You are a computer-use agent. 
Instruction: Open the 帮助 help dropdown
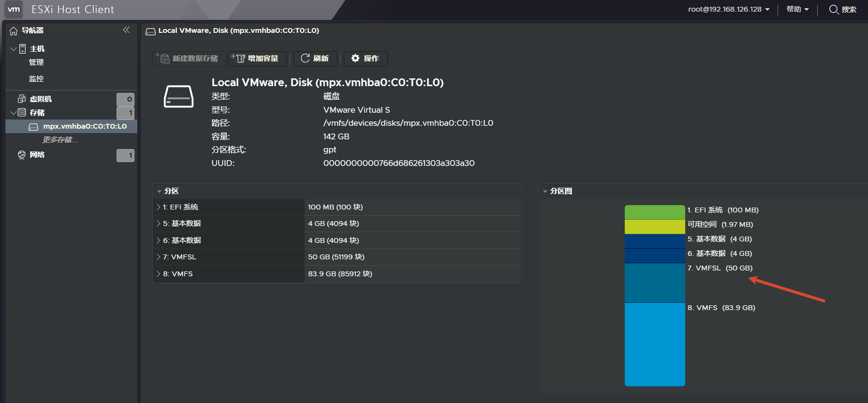[797, 9]
